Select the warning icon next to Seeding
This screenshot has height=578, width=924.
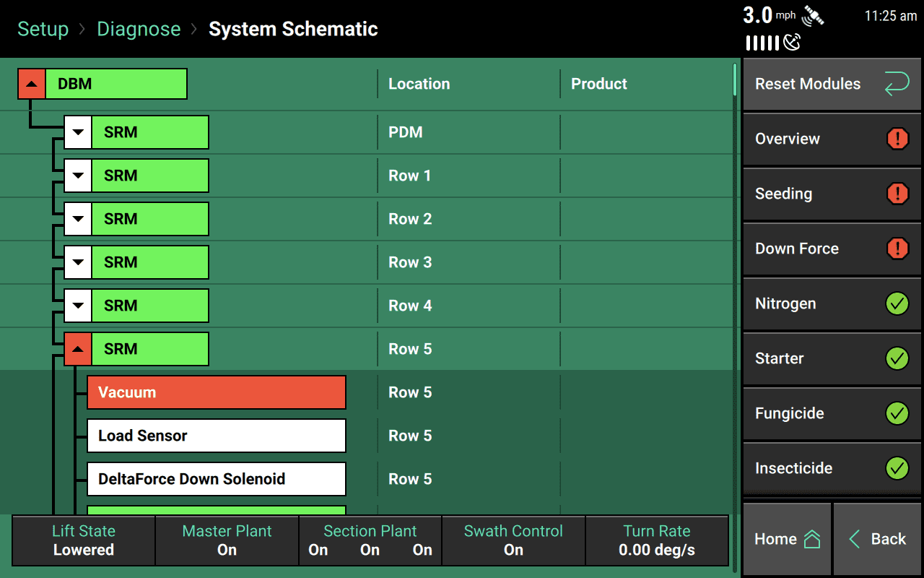click(x=897, y=194)
